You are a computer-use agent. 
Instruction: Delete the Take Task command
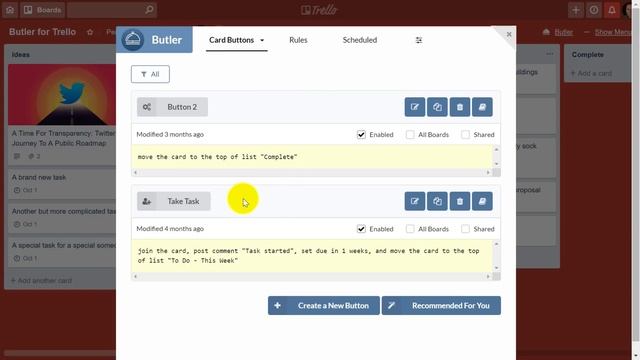(460, 201)
